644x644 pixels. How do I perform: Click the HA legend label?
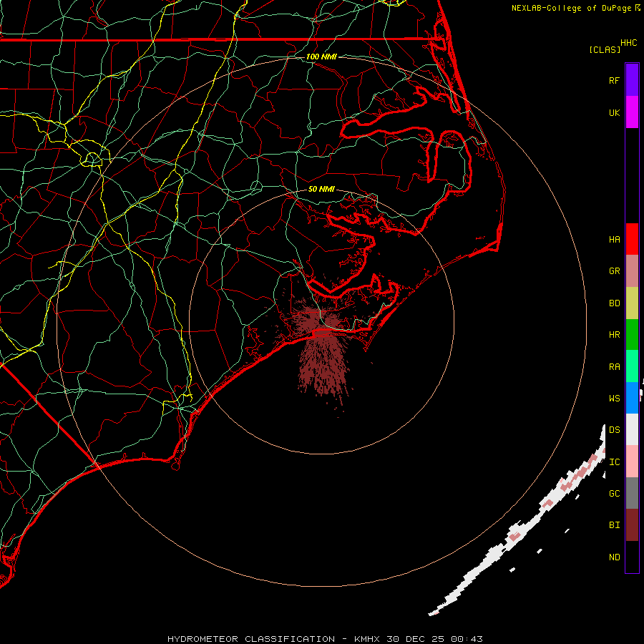click(614, 240)
